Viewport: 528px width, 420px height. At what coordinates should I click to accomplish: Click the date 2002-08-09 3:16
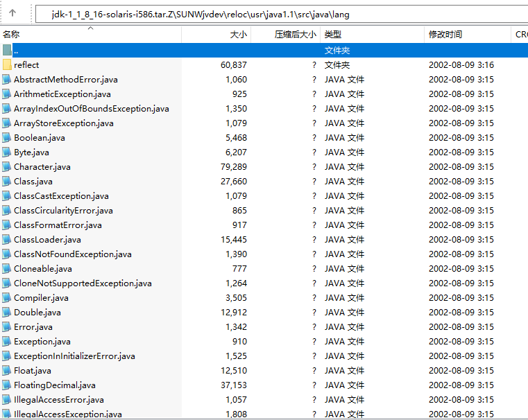click(x=461, y=65)
